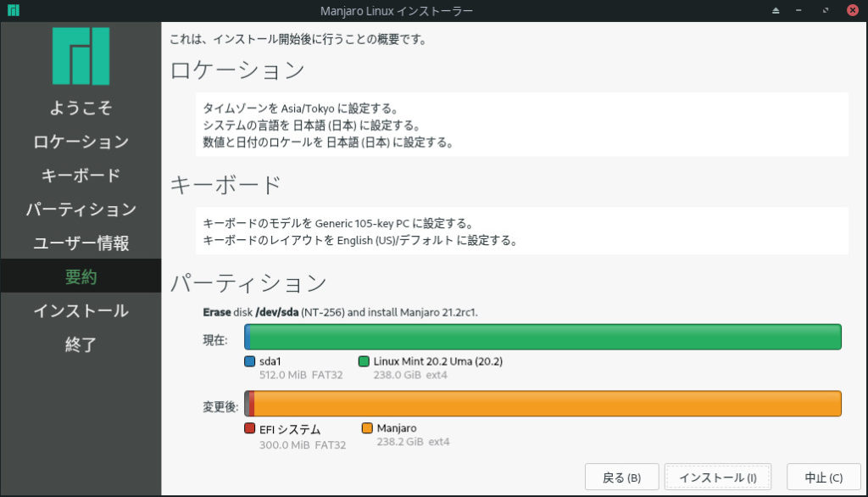Click the red EFI システム legend square

point(249,428)
